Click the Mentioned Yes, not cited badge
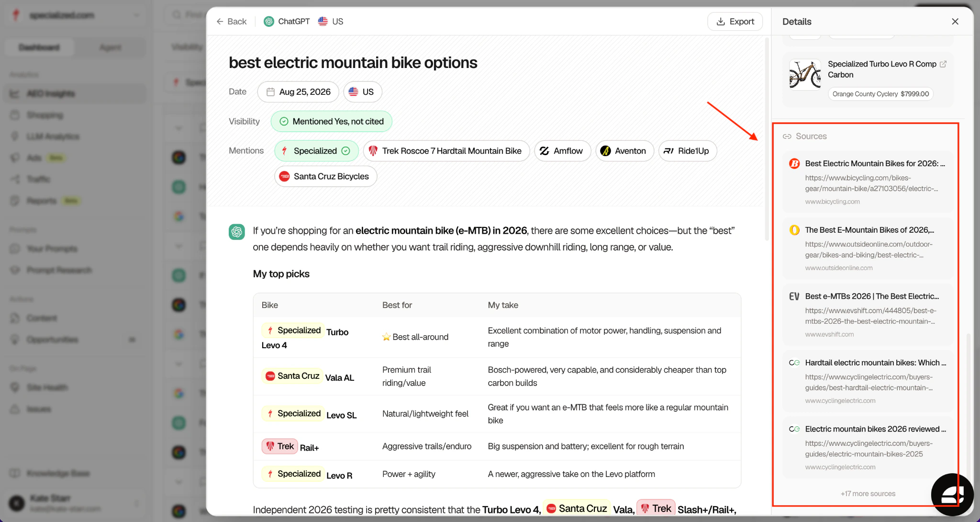 (331, 122)
